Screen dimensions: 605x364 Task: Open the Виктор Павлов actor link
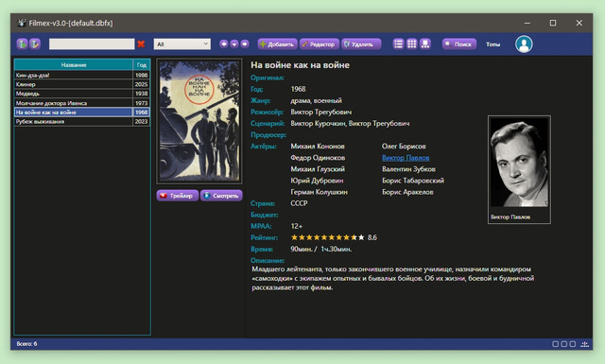[406, 158]
